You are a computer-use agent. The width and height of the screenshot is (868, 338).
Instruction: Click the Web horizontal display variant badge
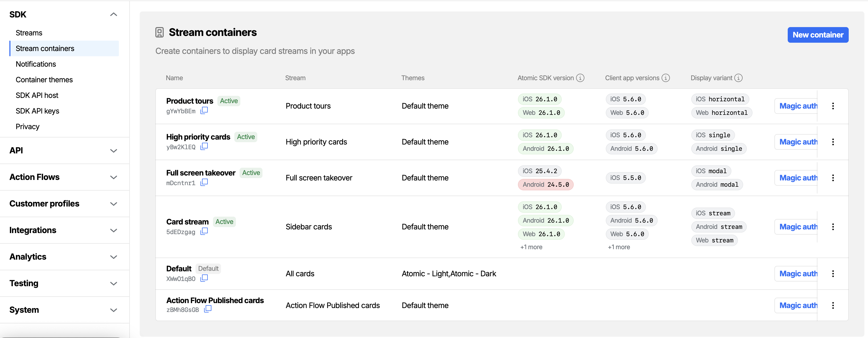point(722,113)
